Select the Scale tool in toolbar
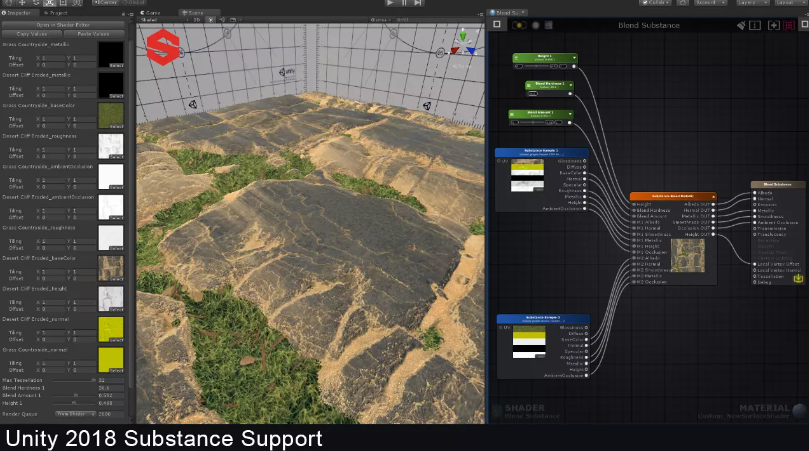This screenshot has width=809, height=451. 50,3
